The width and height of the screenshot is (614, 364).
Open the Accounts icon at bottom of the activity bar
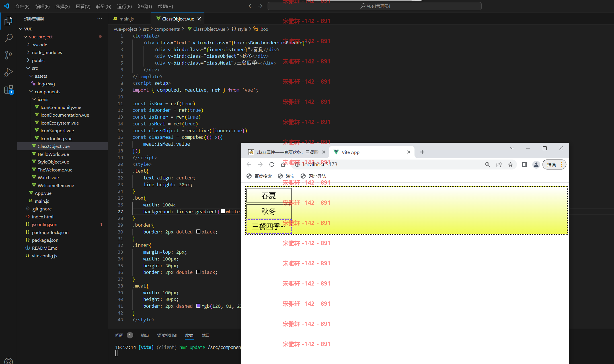point(9,361)
